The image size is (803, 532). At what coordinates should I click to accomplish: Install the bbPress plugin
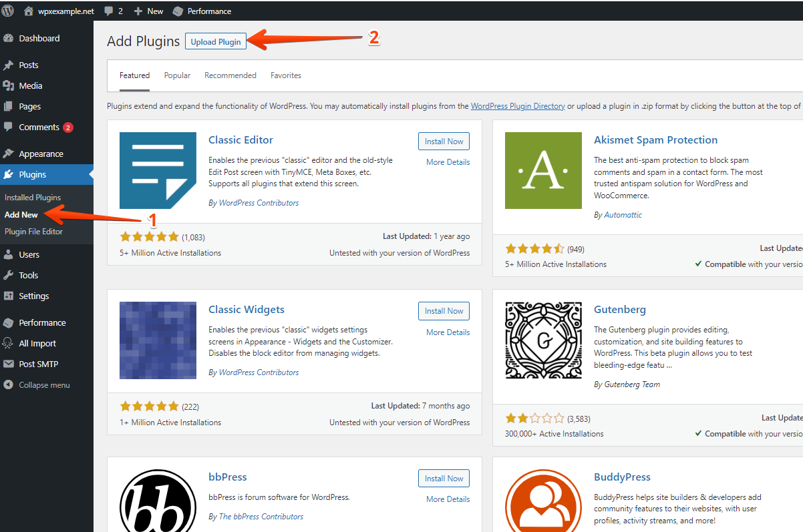click(x=444, y=479)
